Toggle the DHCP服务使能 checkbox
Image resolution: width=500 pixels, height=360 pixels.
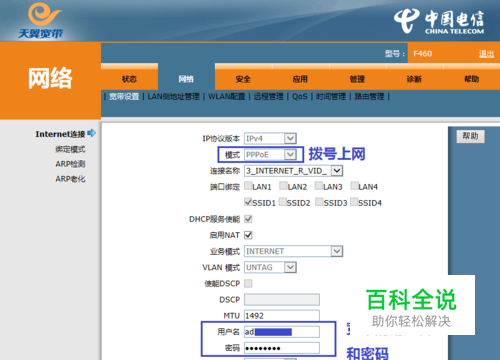click(248, 219)
